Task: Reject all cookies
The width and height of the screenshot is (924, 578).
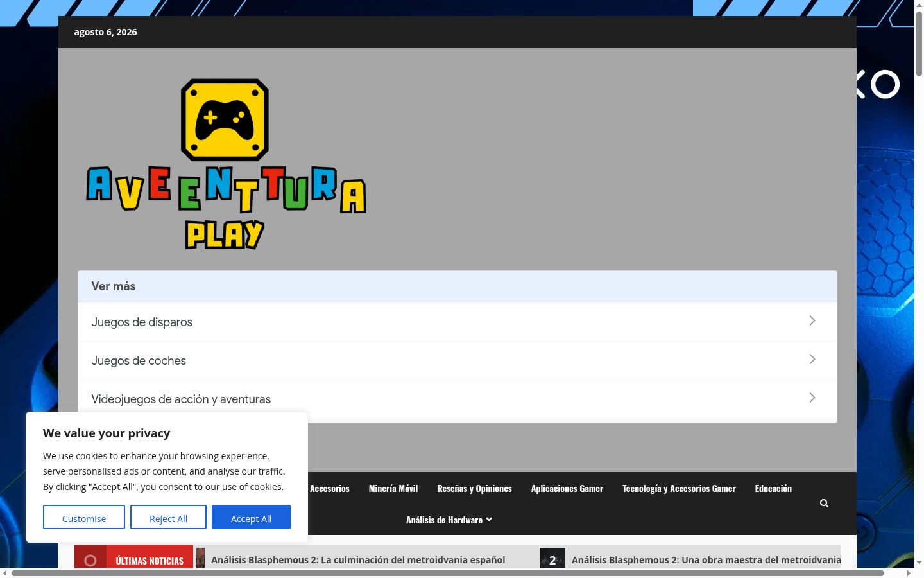Action: 168,518
